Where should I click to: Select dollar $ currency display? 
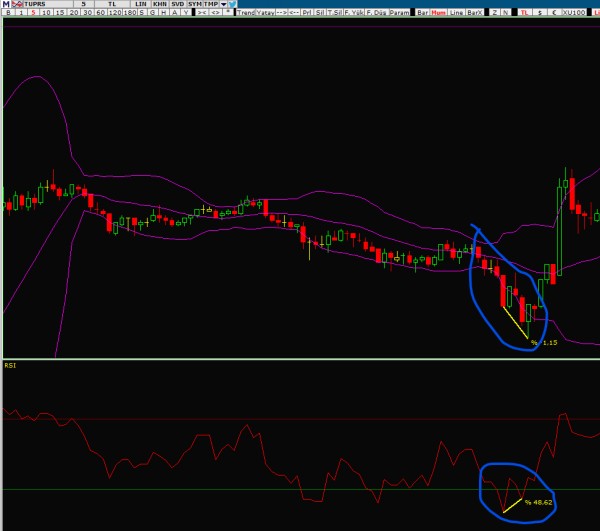click(x=540, y=13)
